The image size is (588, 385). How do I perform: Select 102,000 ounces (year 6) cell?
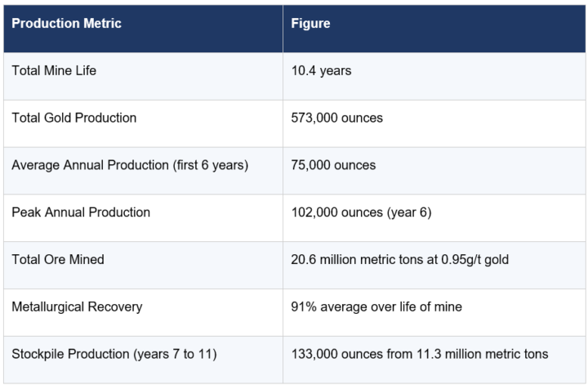tap(434, 217)
